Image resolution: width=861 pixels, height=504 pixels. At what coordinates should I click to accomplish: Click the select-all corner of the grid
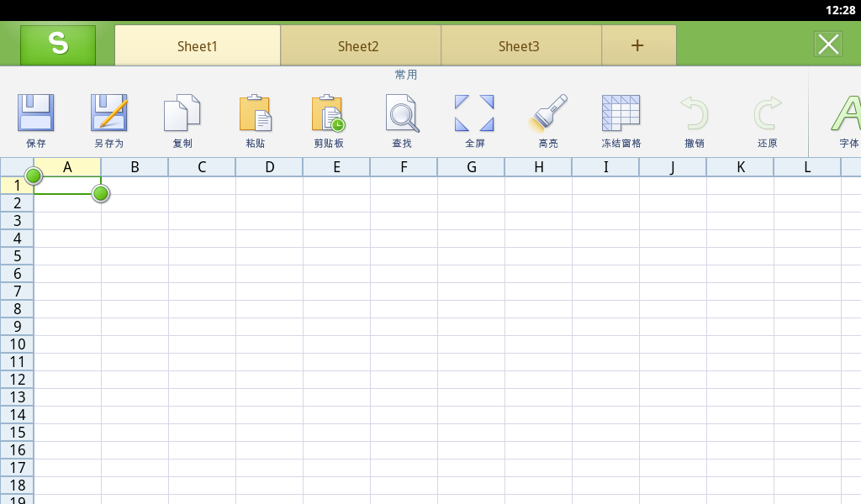pos(17,166)
